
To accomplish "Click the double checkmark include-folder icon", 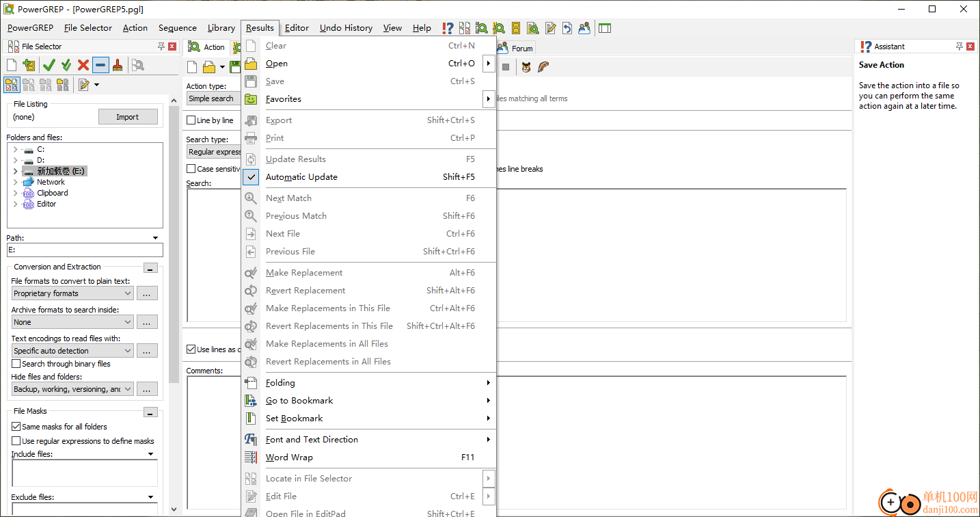I will point(66,65).
